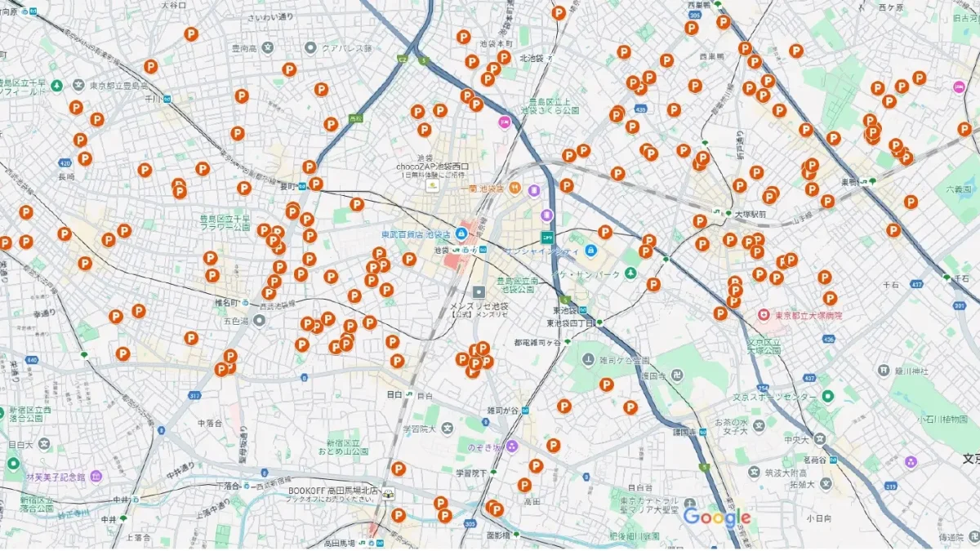This screenshot has width=980, height=551.
Task: Click the 簸川神社 shrine marker
Action: coord(882,370)
